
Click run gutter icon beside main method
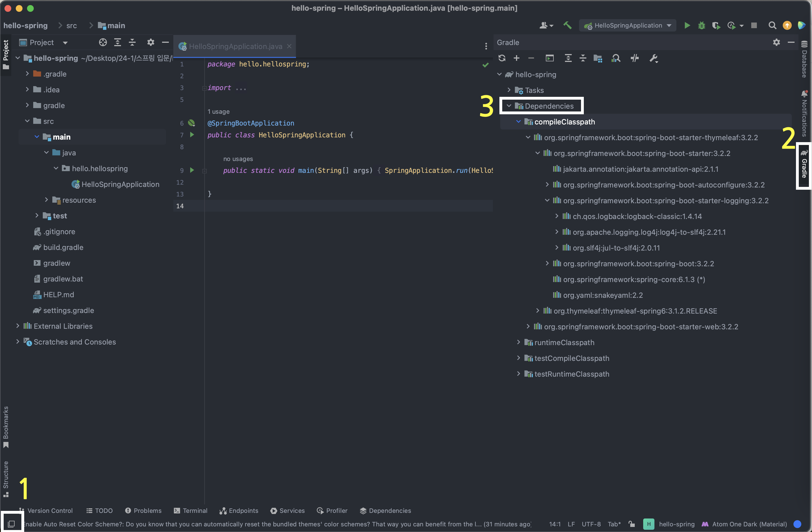(x=192, y=170)
